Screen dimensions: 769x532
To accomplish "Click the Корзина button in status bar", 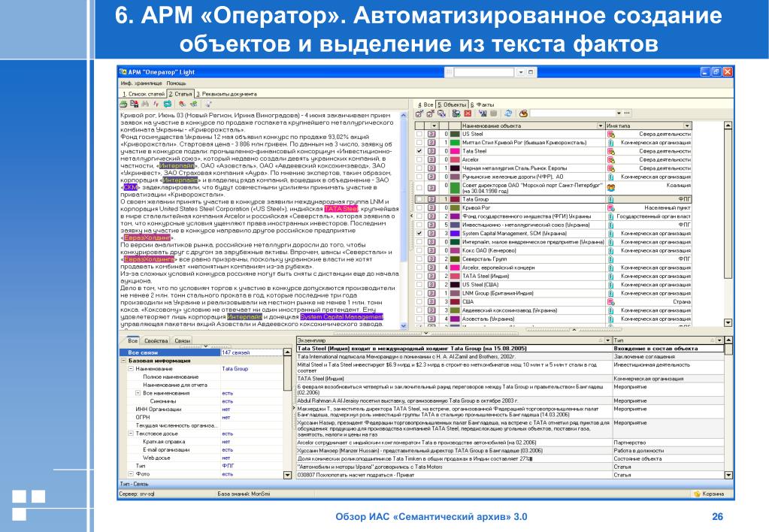I will 708,494.
